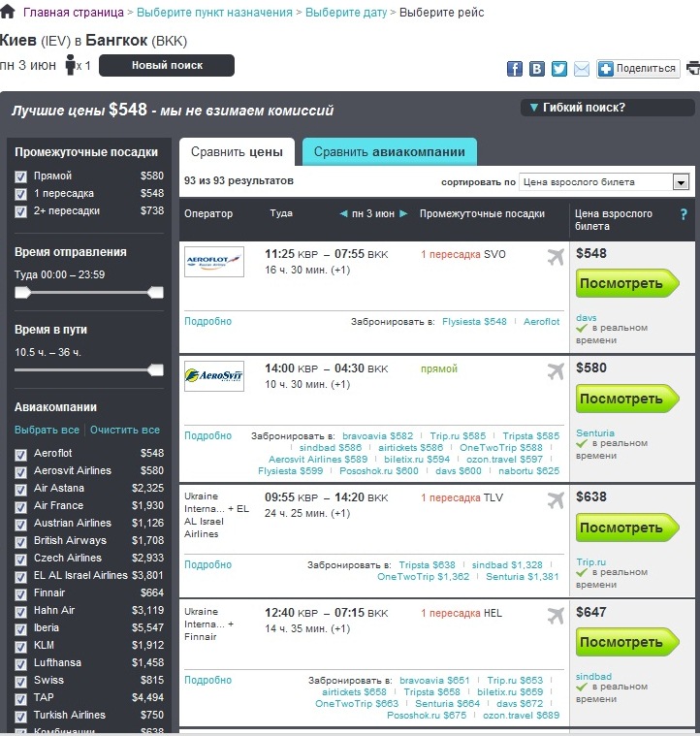This screenshot has height=736, width=700.
Task: Click airplane icon on HEL flight
Action: coord(556,616)
